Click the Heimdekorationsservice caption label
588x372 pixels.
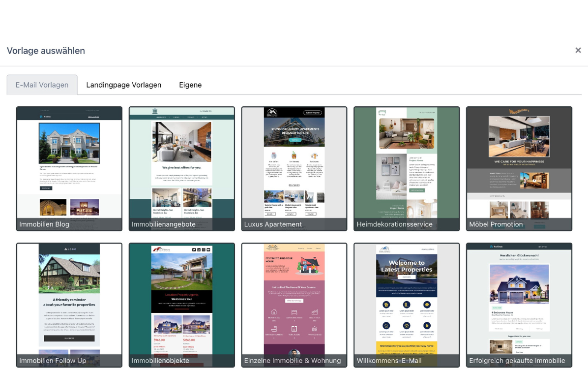click(395, 224)
